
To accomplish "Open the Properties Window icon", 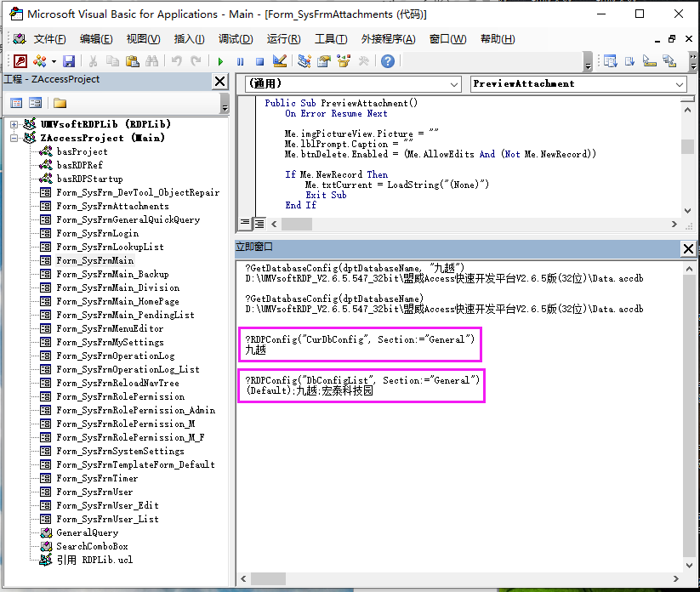I will [x=324, y=61].
